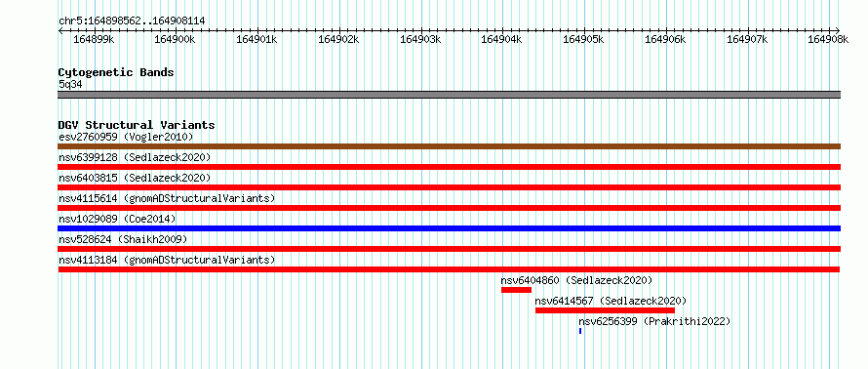
Task: Open the nsv1029089 (Coe2014) label
Action: click(x=117, y=219)
